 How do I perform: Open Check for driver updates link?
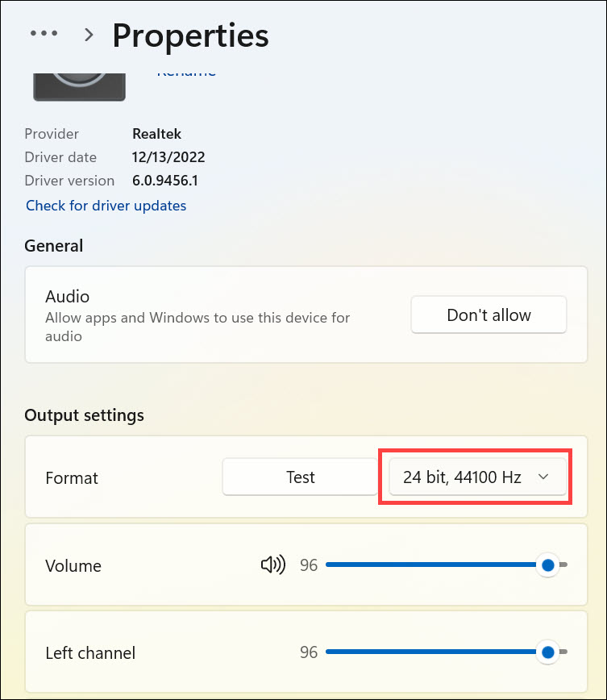point(106,206)
